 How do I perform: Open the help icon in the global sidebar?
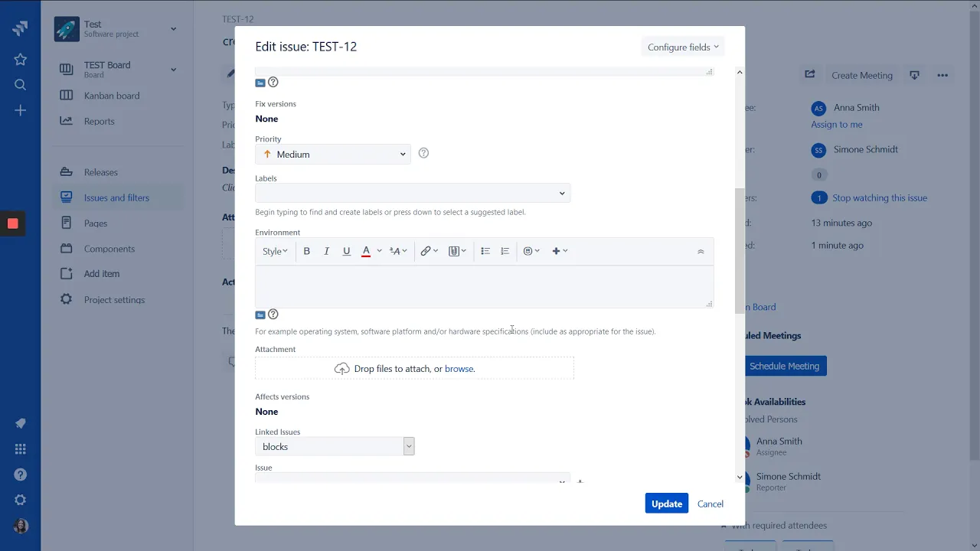pyautogui.click(x=21, y=474)
